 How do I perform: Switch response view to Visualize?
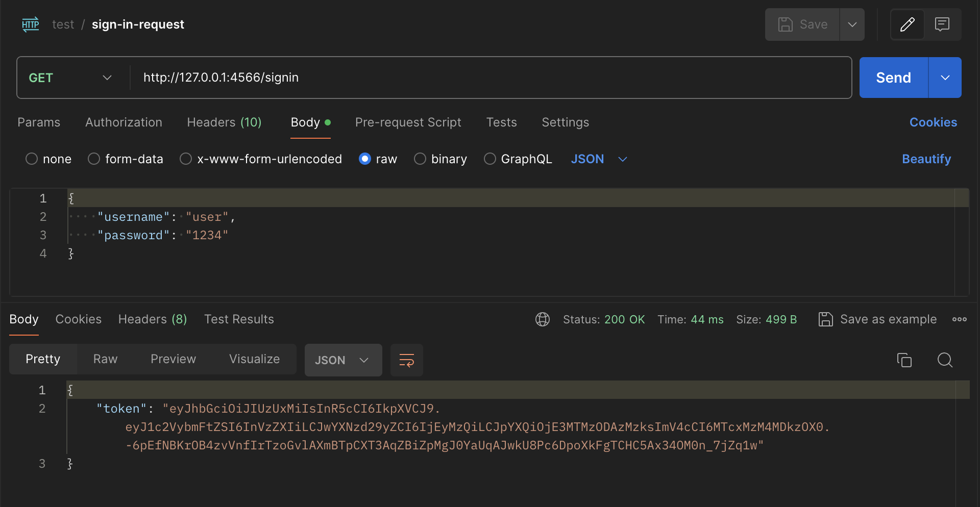pyautogui.click(x=254, y=359)
